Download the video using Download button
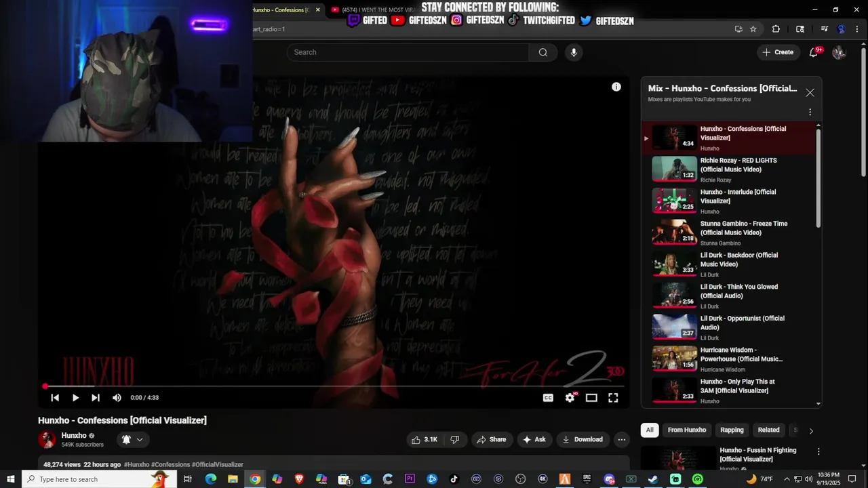 point(582,439)
